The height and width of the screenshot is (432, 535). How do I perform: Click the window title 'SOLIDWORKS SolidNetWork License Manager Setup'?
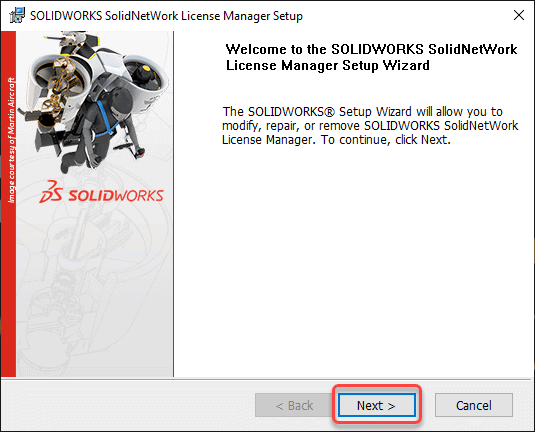coord(166,16)
